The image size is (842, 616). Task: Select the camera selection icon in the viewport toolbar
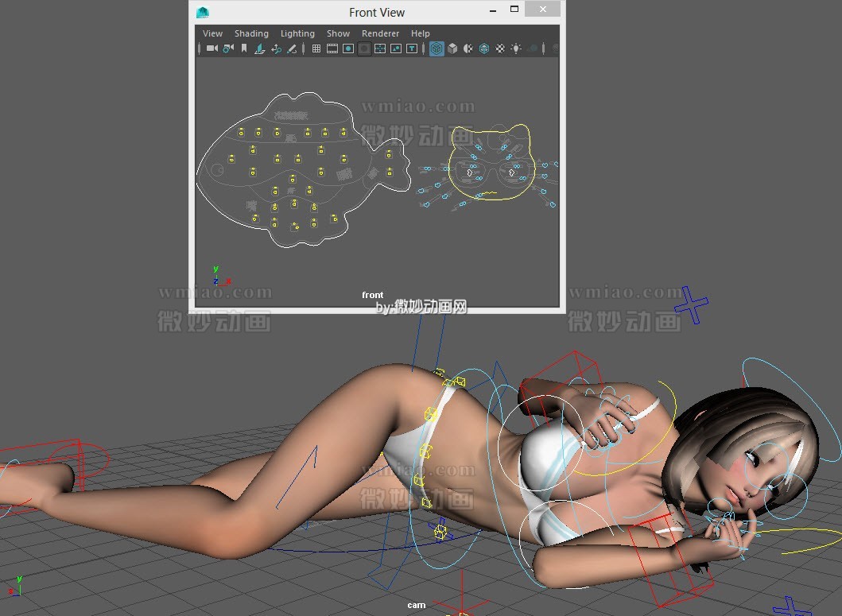tap(211, 48)
